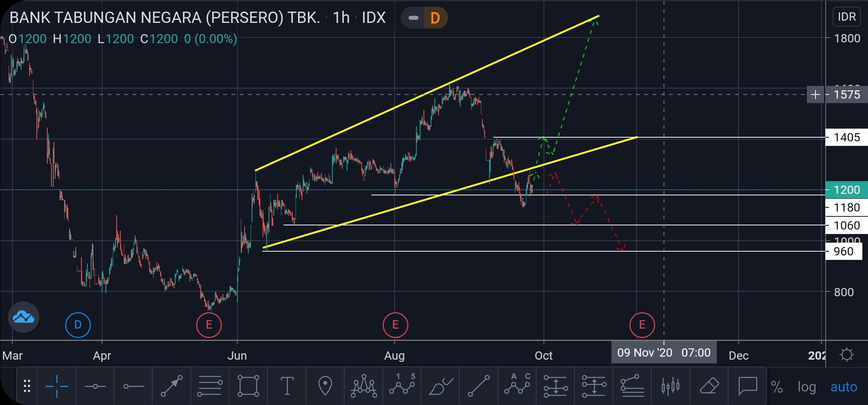The height and width of the screenshot is (405, 868).
Task: Tap the cloud save icon
Action: point(24,317)
